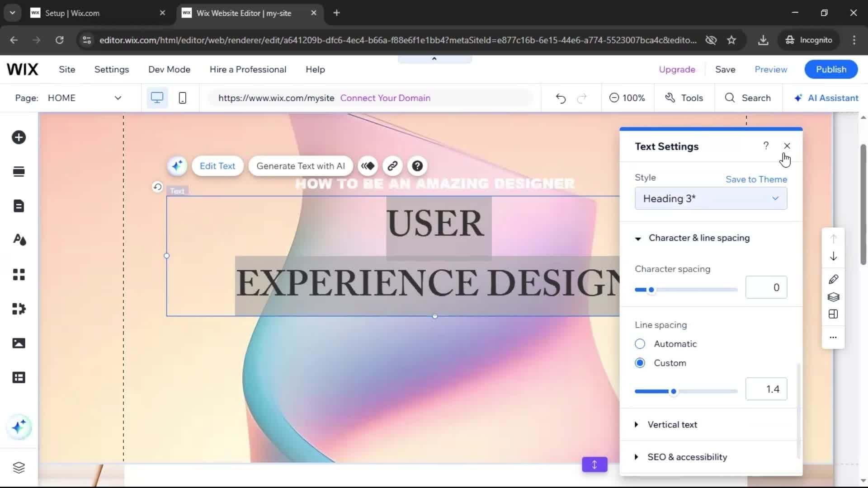
Task: Click the purple section resize handle button
Action: click(x=594, y=465)
